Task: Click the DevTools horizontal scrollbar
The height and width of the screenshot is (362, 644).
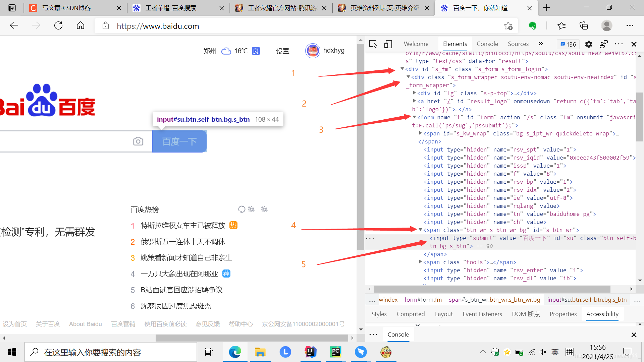Action: (x=492, y=289)
